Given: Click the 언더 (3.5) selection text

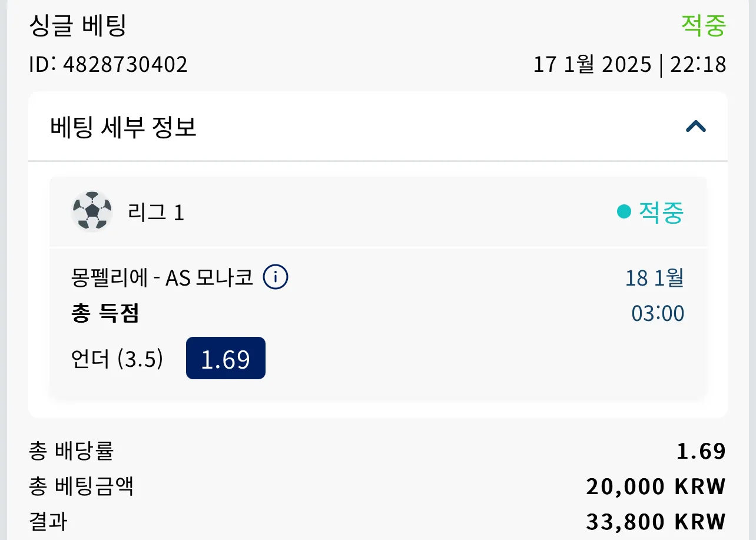Looking at the screenshot, I should (x=117, y=359).
